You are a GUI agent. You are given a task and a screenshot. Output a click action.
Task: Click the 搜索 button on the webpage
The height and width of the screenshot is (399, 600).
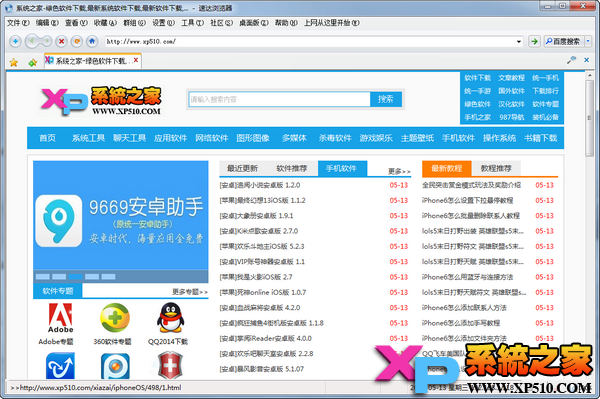pyautogui.click(x=386, y=99)
